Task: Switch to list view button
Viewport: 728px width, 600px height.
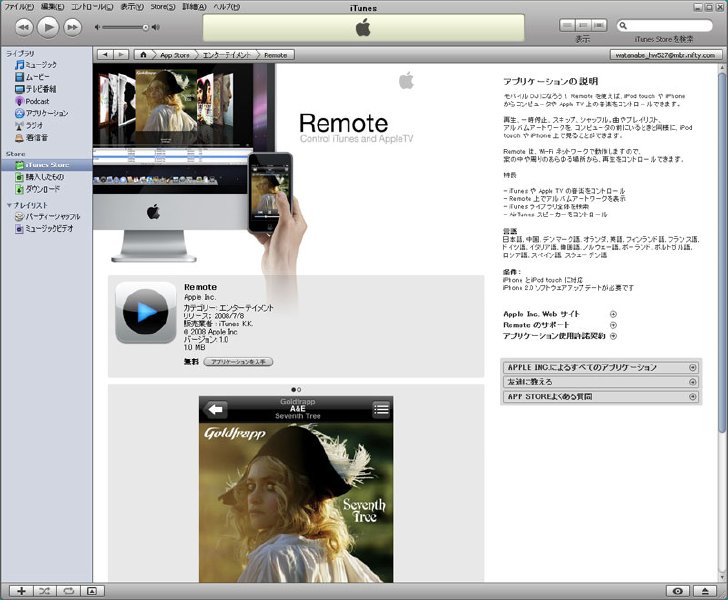Action: coord(567,26)
